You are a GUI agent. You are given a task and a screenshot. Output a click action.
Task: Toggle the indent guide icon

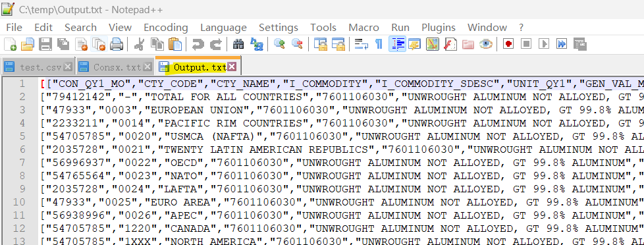[397, 44]
